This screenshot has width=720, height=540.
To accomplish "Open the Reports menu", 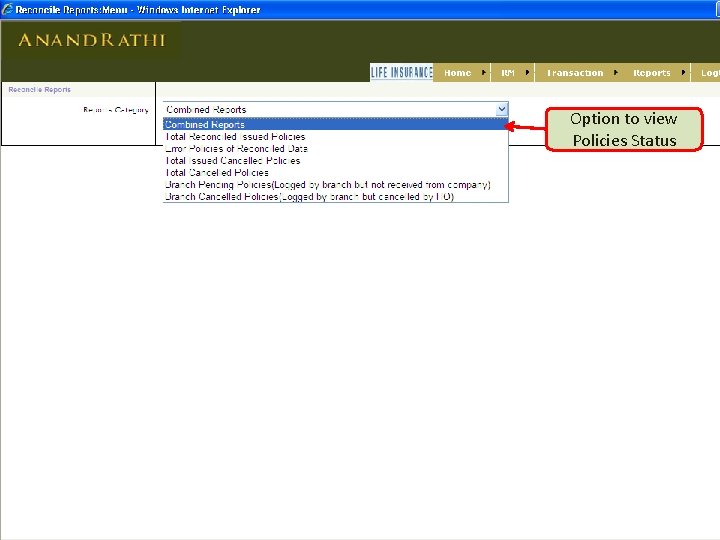I will point(652,73).
